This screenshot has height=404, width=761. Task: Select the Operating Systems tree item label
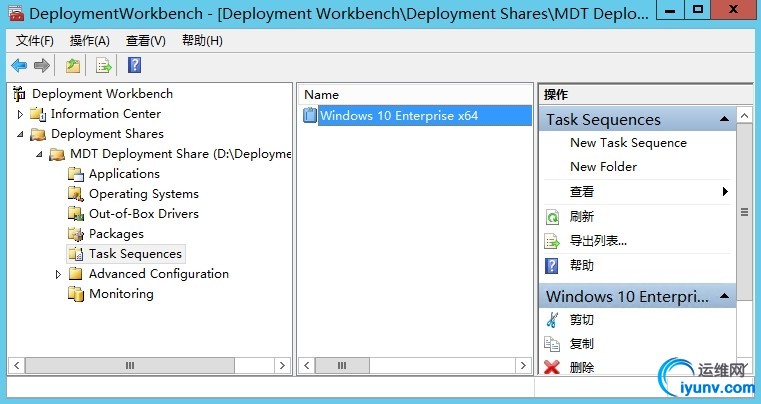tap(144, 194)
